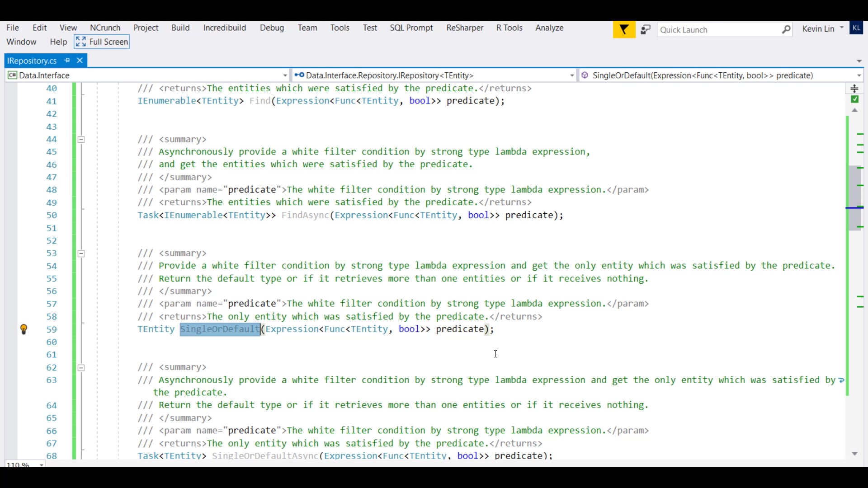Click the editor splitter handle above the scrollbar
The width and height of the screenshot is (868, 488).
(855, 89)
